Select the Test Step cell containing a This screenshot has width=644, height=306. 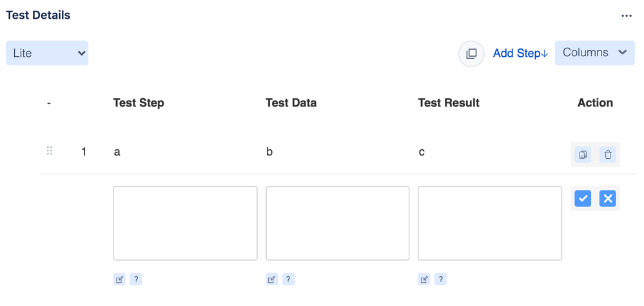[x=117, y=152]
